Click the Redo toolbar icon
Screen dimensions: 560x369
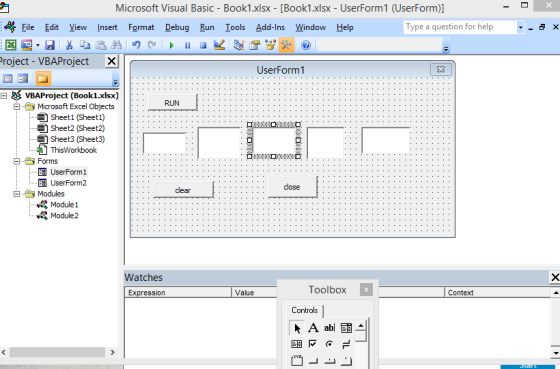152,45
